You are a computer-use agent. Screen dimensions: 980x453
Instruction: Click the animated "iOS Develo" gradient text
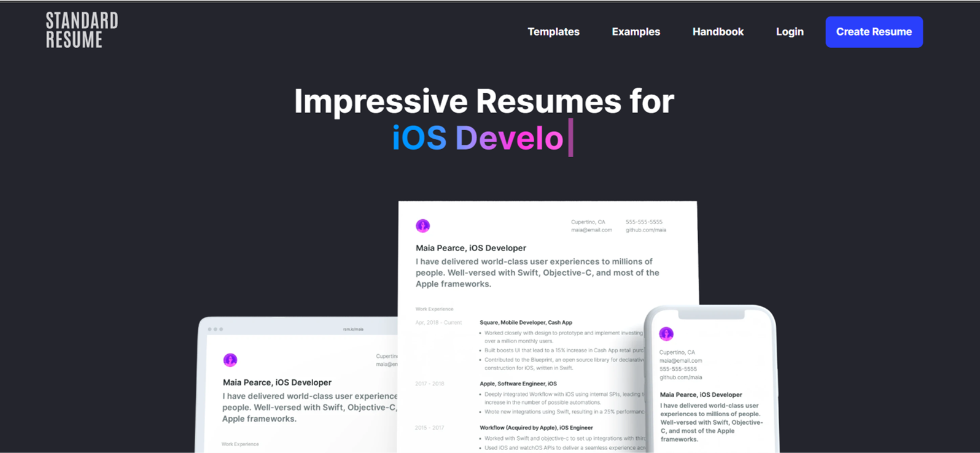pyautogui.click(x=478, y=138)
